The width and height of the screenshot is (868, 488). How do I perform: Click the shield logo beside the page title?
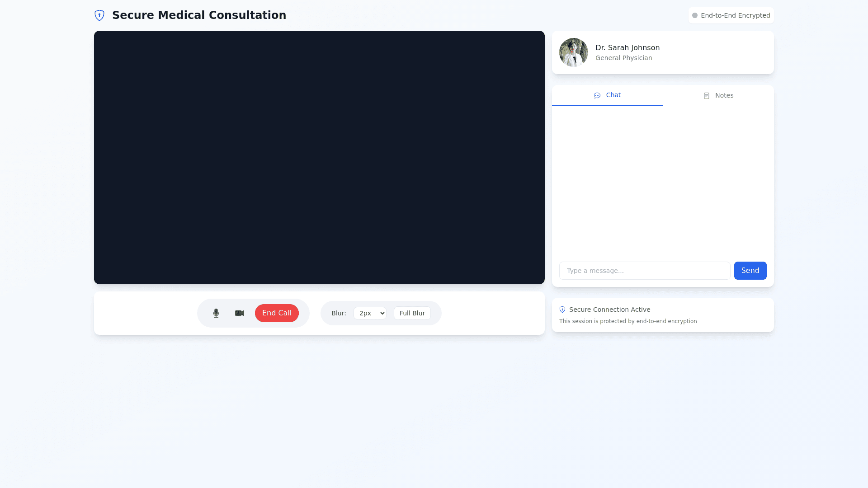[x=99, y=15]
